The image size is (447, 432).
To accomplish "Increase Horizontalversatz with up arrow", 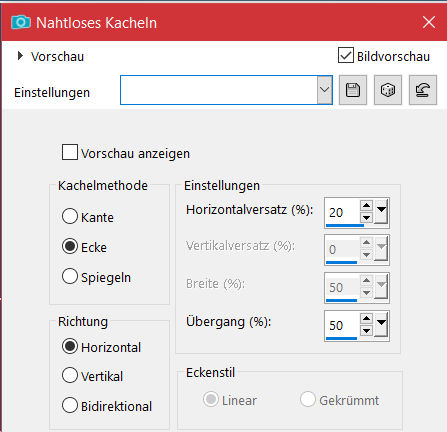I will (366, 205).
